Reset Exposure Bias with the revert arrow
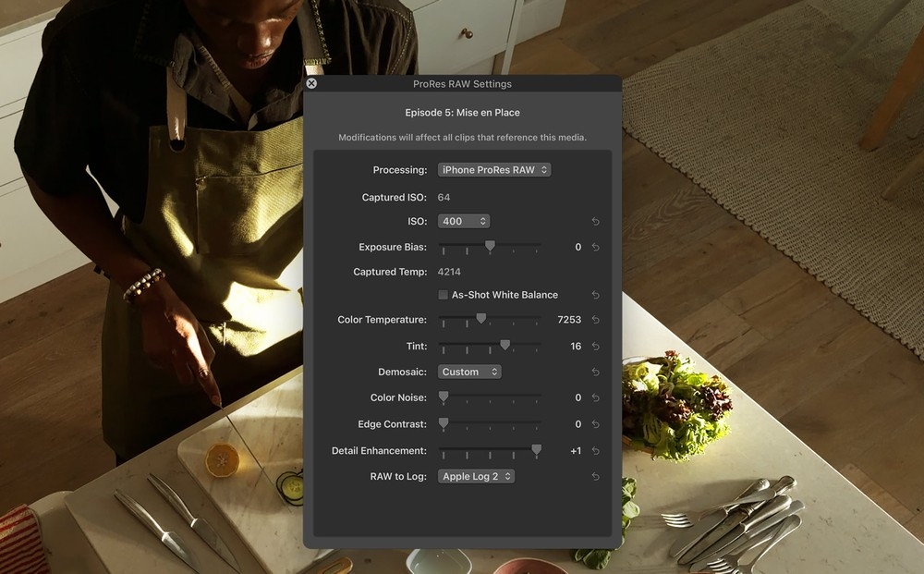 pyautogui.click(x=595, y=248)
